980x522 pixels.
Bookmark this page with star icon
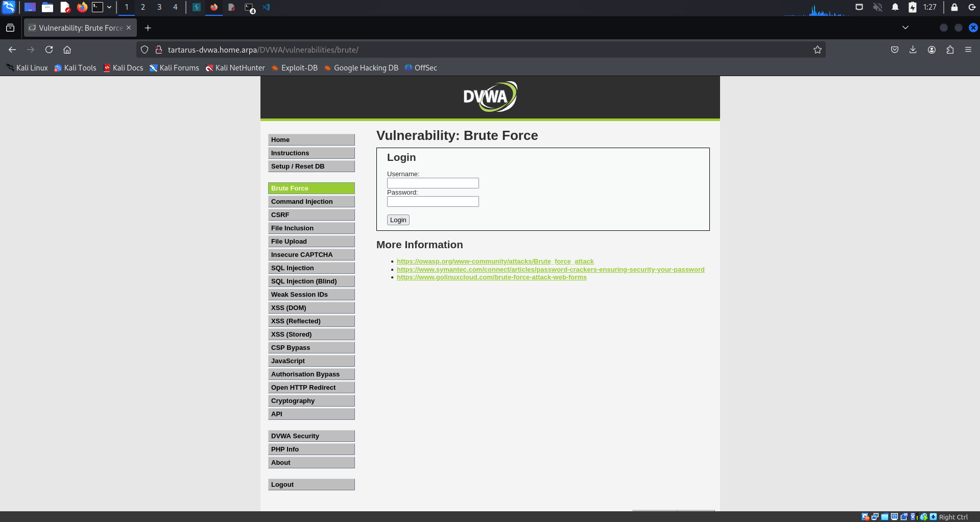tap(817, 50)
